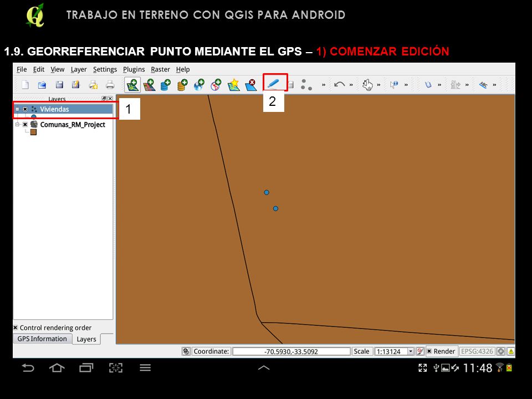Open the Edit menu
The height and width of the screenshot is (399, 532).
39,70
